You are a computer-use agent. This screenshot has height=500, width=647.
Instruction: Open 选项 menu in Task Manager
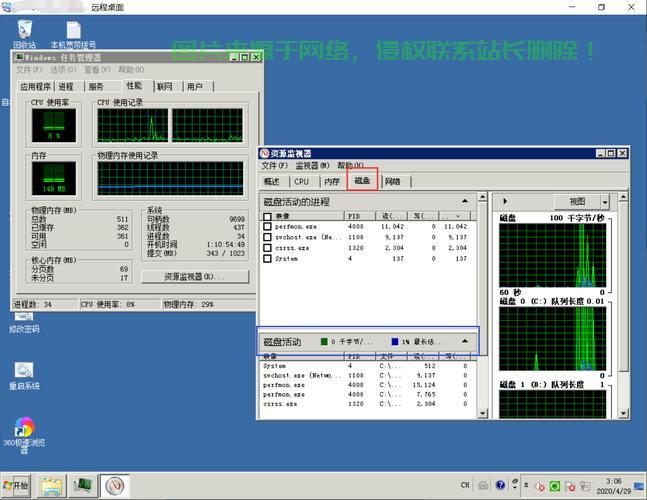pos(63,69)
